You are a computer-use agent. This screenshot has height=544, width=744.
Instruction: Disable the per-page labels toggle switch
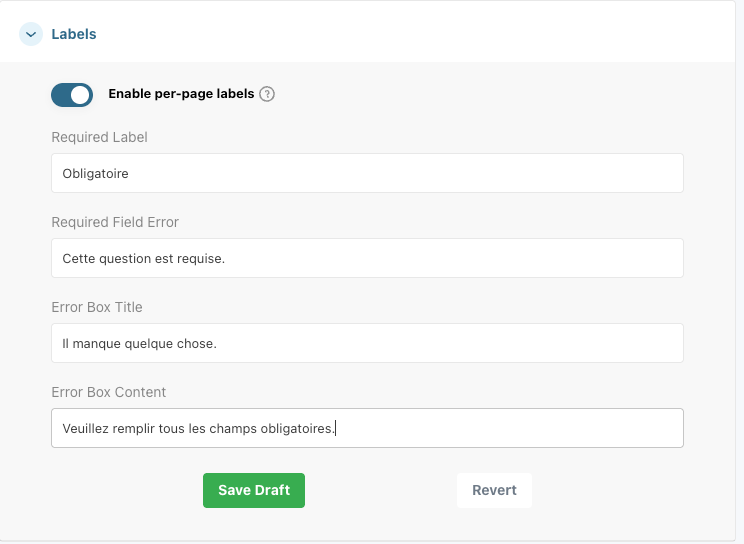(x=72, y=95)
